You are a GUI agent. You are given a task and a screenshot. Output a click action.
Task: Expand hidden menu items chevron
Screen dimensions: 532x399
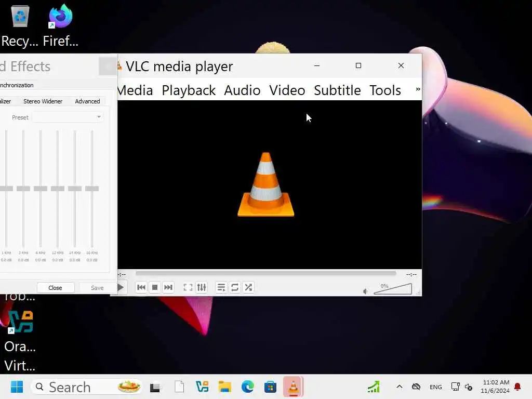[418, 89]
